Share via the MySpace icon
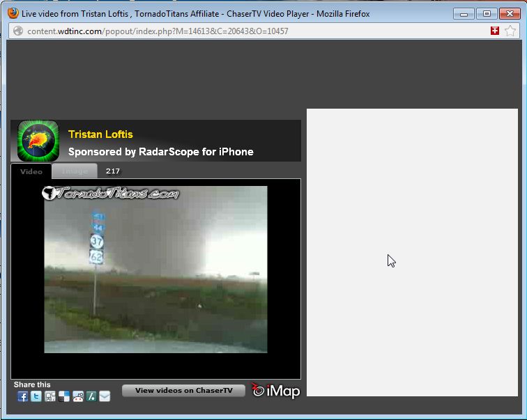Screen dimensions: 527x420 (50, 396)
